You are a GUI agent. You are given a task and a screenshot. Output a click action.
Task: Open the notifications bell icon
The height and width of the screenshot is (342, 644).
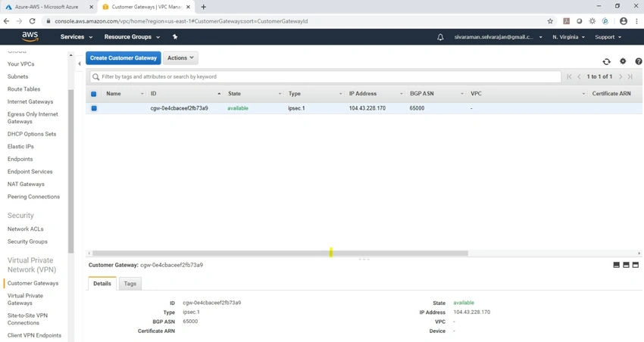pos(440,37)
